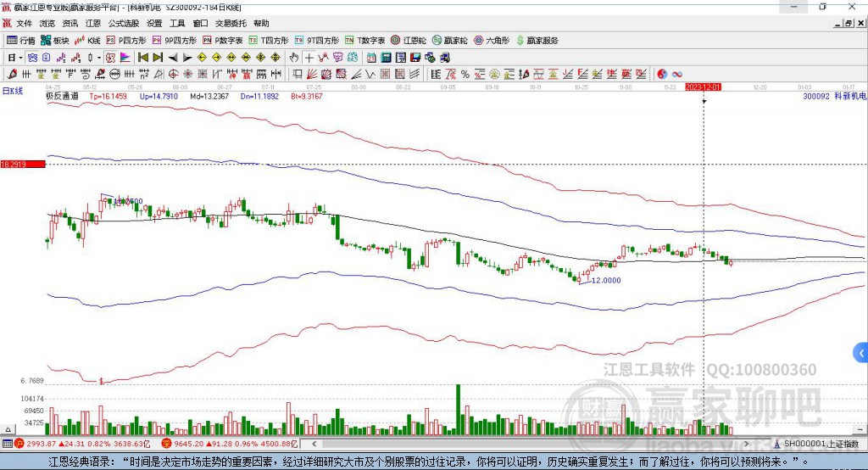
Task: Open the T四方形 tool
Action: [x=269, y=41]
